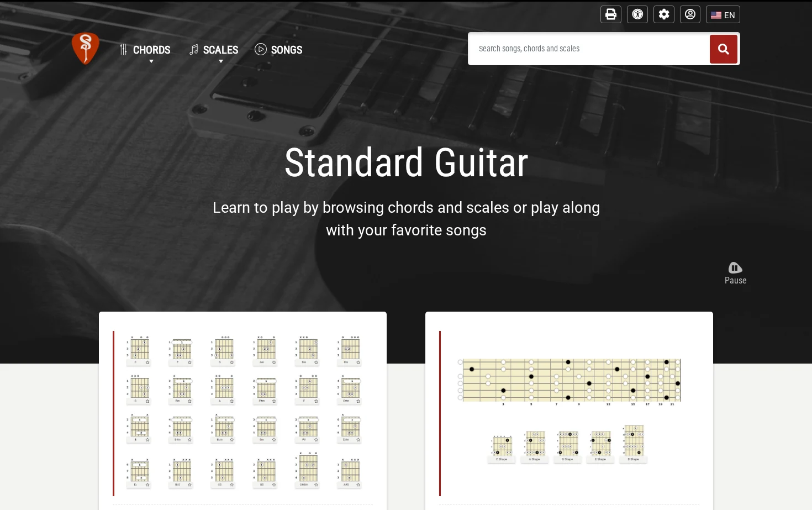Favorite the A chord with its star

[x=232, y=401]
